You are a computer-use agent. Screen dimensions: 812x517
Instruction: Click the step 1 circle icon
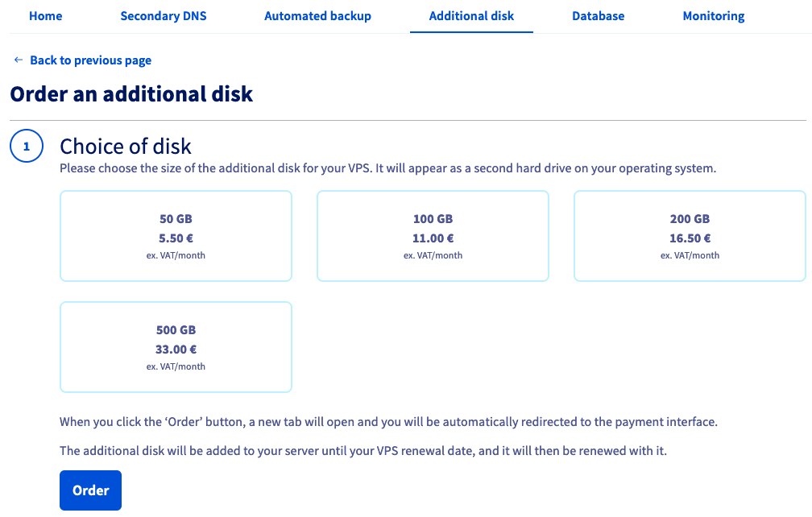tap(26, 147)
